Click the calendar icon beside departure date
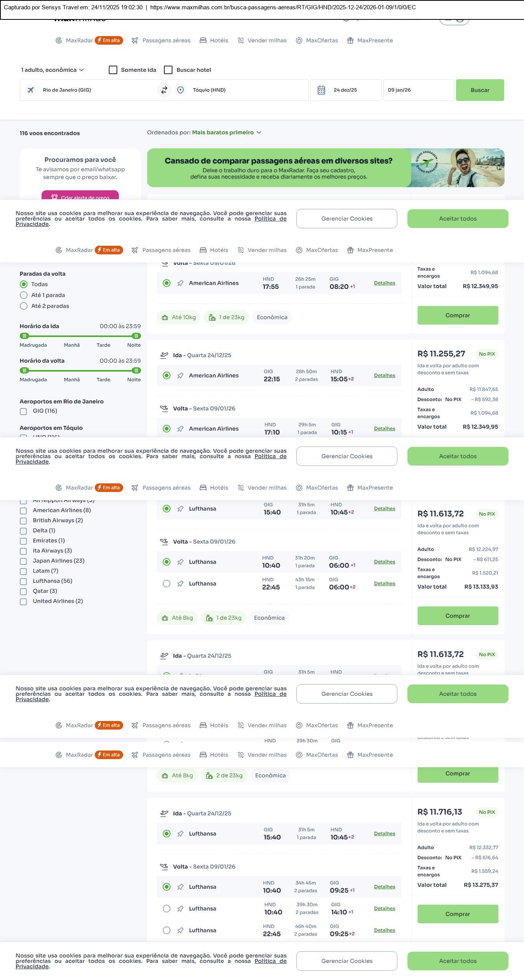Viewport: 524px width, 980px height. pos(321,90)
